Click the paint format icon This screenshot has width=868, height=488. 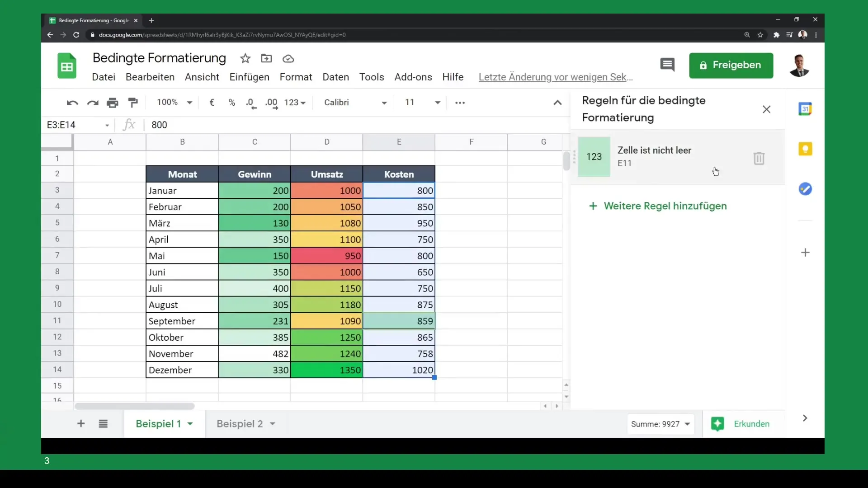point(133,103)
